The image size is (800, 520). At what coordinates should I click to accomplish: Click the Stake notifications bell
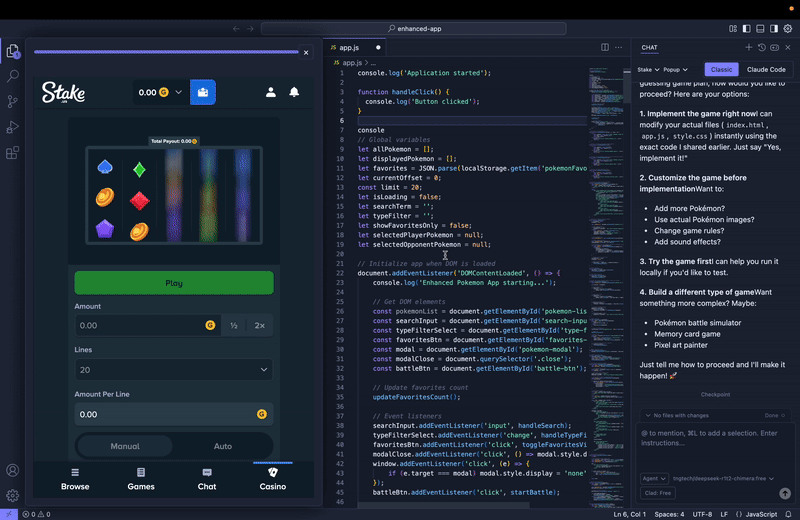coord(295,92)
